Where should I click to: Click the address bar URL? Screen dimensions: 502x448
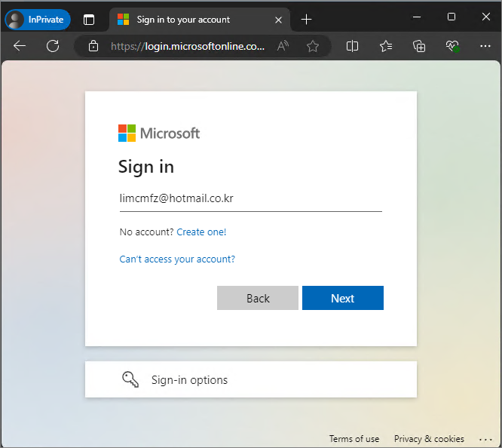pyautogui.click(x=188, y=47)
